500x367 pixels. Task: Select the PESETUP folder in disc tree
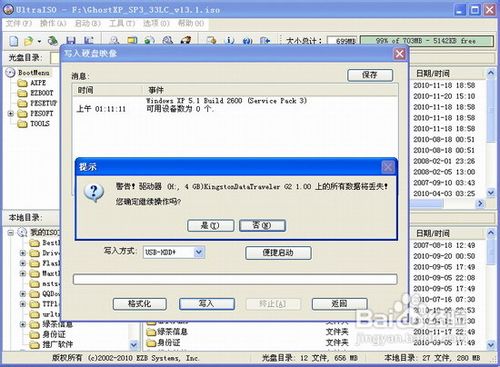pos(43,103)
